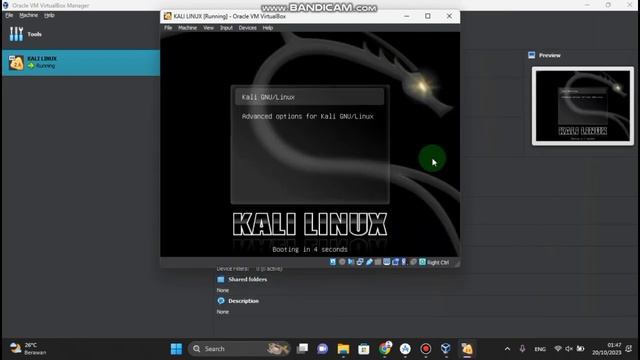Viewport: 640px width, 360px height.
Task: Open Microsoft Store from the taskbar
Action: 364,349
